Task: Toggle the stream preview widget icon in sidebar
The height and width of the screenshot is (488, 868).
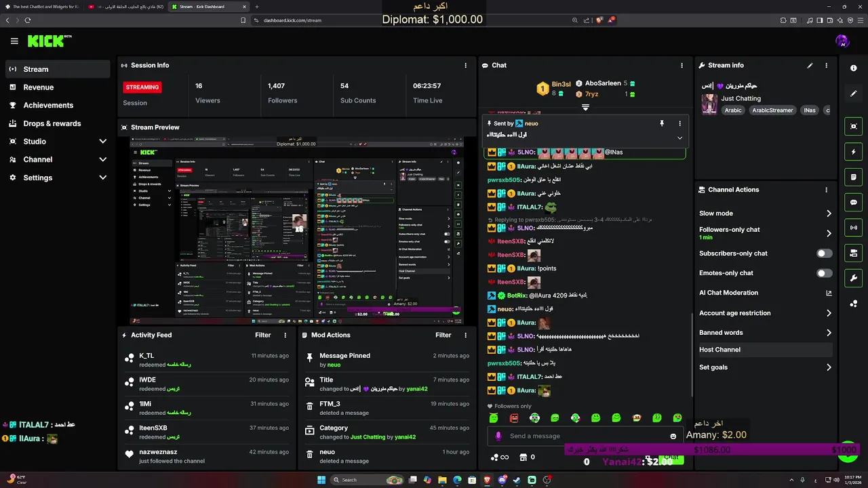Action: (x=853, y=126)
